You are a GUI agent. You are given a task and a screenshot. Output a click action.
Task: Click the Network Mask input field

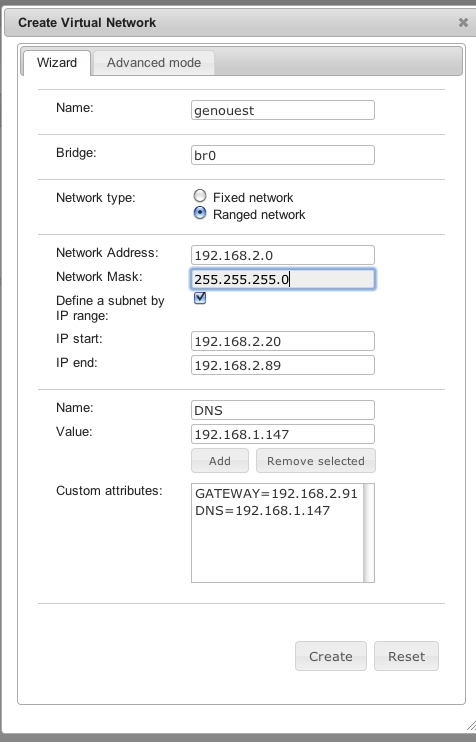pyautogui.click(x=282, y=279)
